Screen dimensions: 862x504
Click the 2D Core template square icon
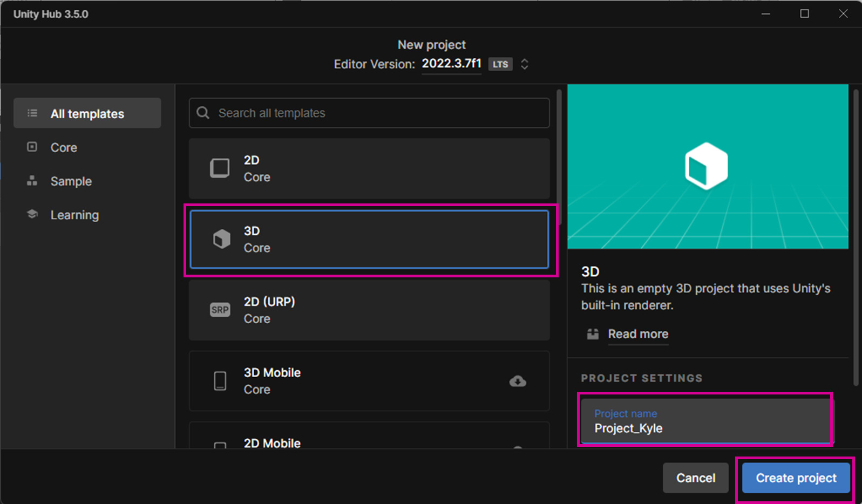[220, 168]
